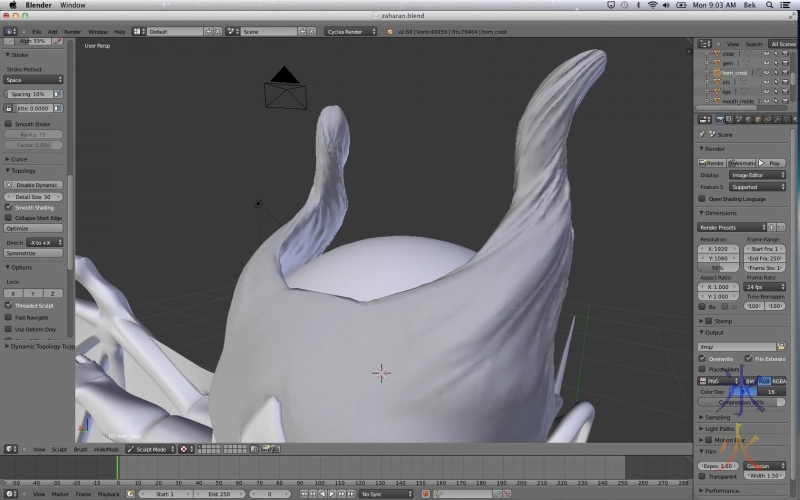800x500 pixels.
Task: Expand the Curve panel
Action: 18,159
